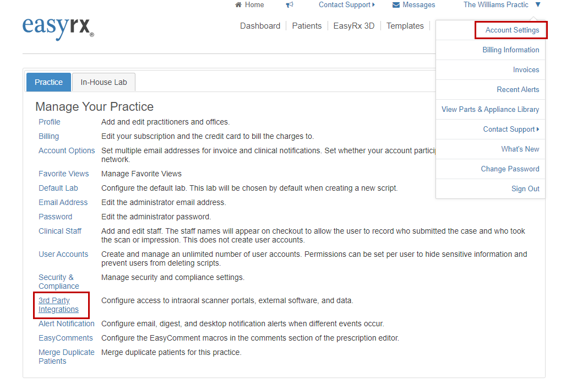Open the Billing link under Manage Your Practice
Viewport: 588px width, 388px height.
[49, 136]
